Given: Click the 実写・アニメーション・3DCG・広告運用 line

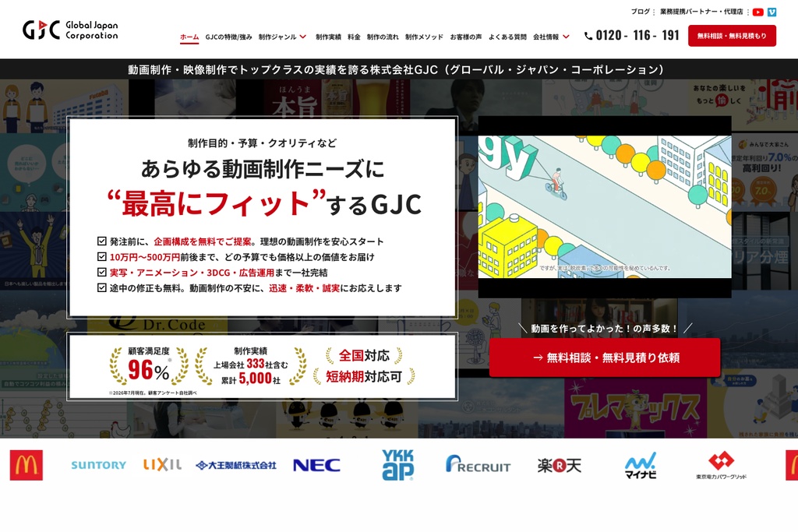Looking at the screenshot, I should [213, 273].
